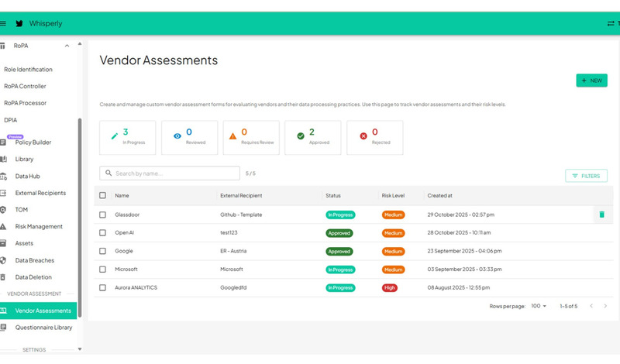Check the Glassdoor row checkbox
Screen dimensions: 620x364
(x=102, y=215)
